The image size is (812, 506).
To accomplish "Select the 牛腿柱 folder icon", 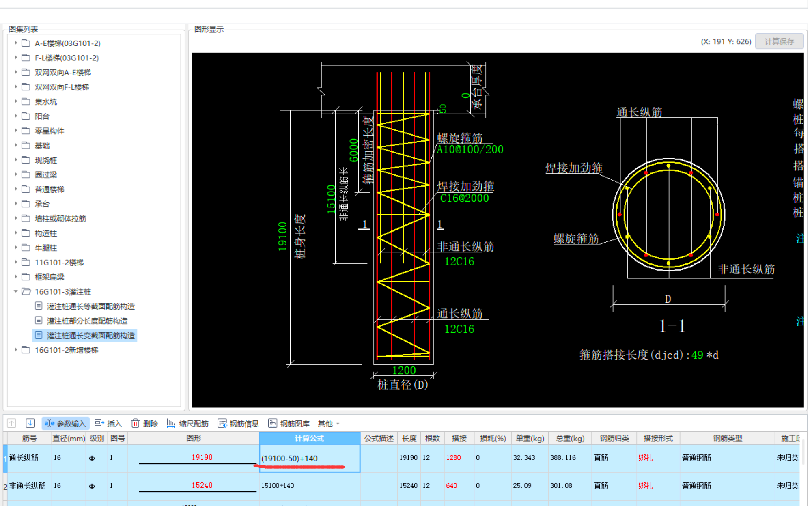I will pyautogui.click(x=26, y=248).
